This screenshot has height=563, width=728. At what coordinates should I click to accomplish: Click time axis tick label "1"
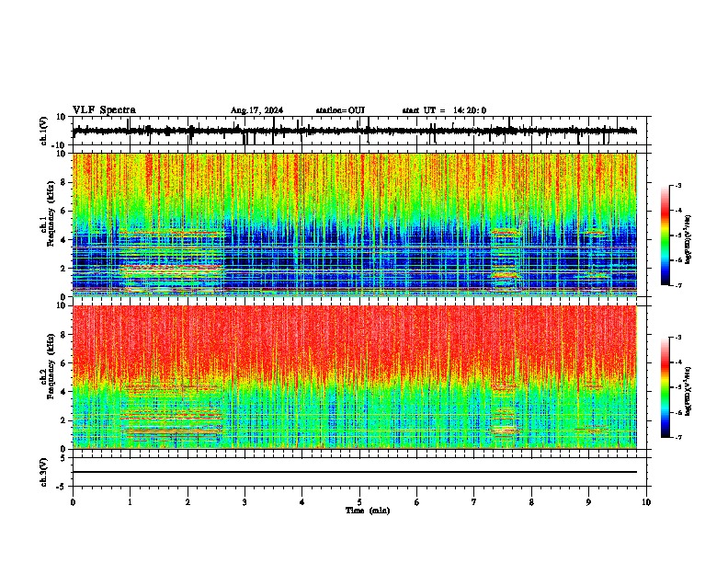(130, 502)
